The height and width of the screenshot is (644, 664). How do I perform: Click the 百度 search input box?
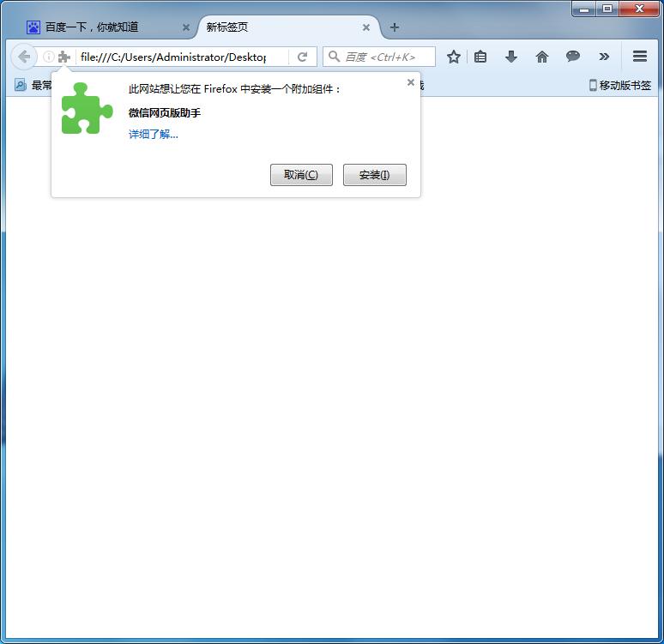pos(386,57)
